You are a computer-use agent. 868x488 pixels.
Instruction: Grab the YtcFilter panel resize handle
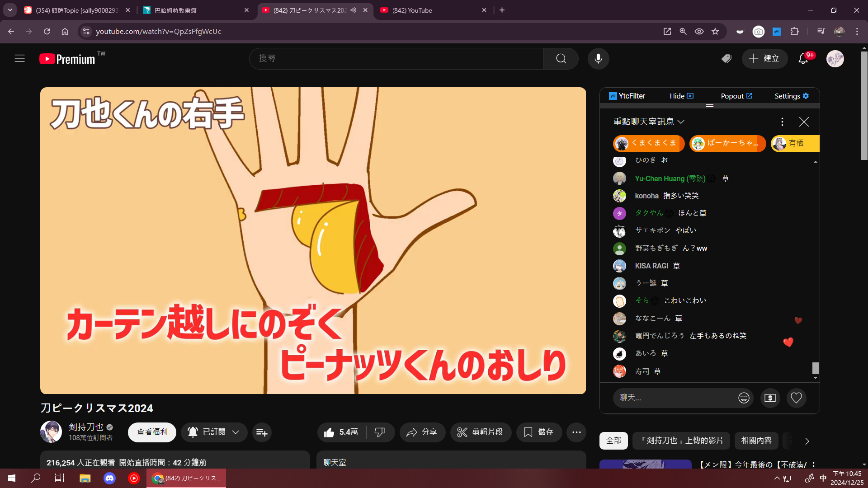pyautogui.click(x=710, y=106)
